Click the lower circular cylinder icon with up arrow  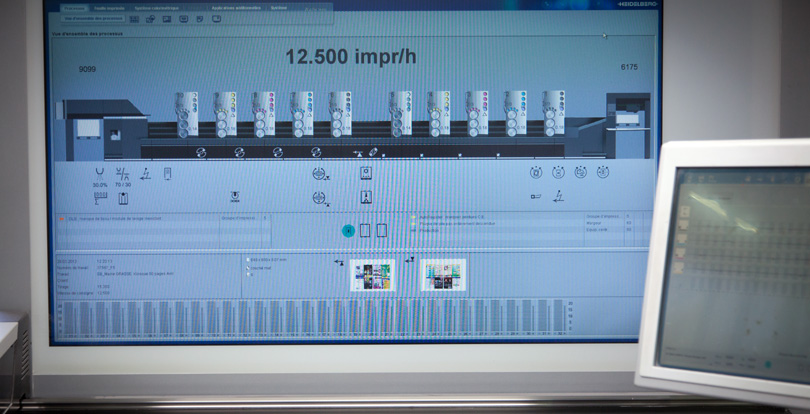pyautogui.click(x=320, y=197)
